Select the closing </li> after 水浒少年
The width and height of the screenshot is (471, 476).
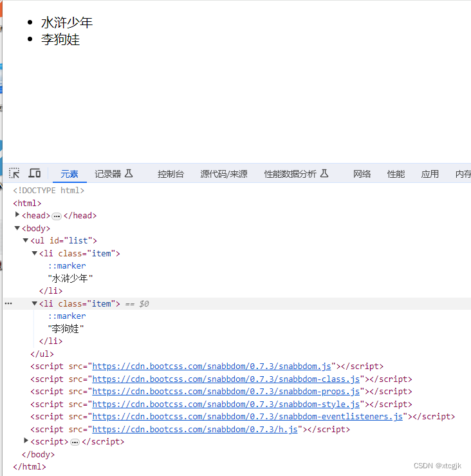[x=51, y=291]
